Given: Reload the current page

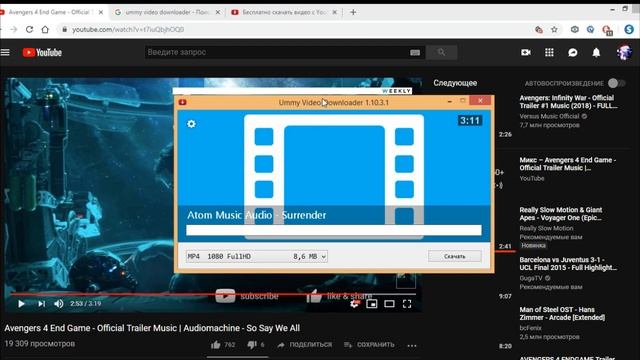Looking at the screenshot, I should click(x=29, y=29).
